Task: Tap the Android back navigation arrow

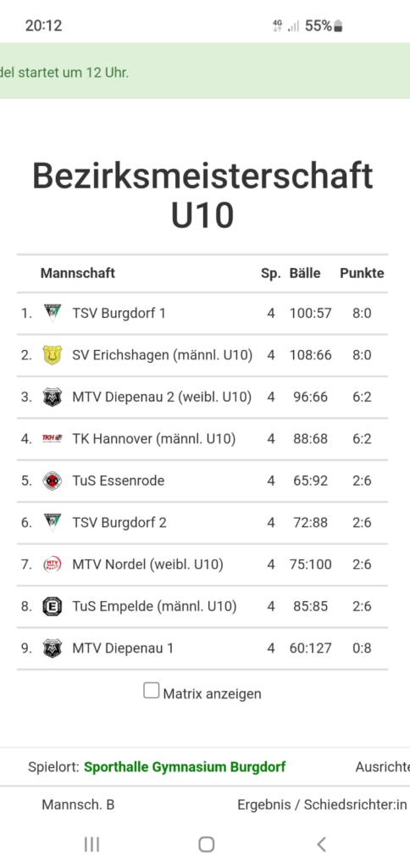Action: tap(321, 844)
